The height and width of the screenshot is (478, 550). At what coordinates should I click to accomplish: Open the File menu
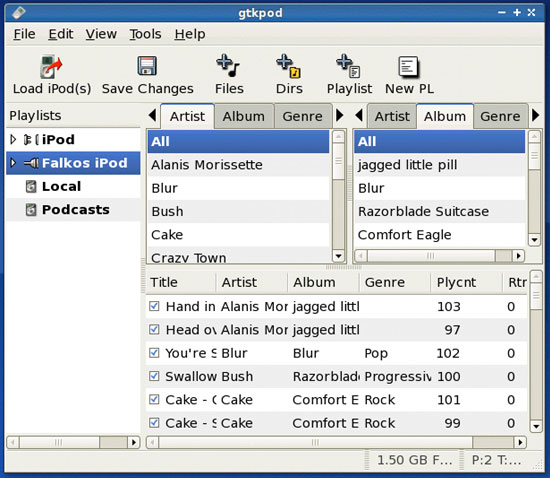pos(24,34)
